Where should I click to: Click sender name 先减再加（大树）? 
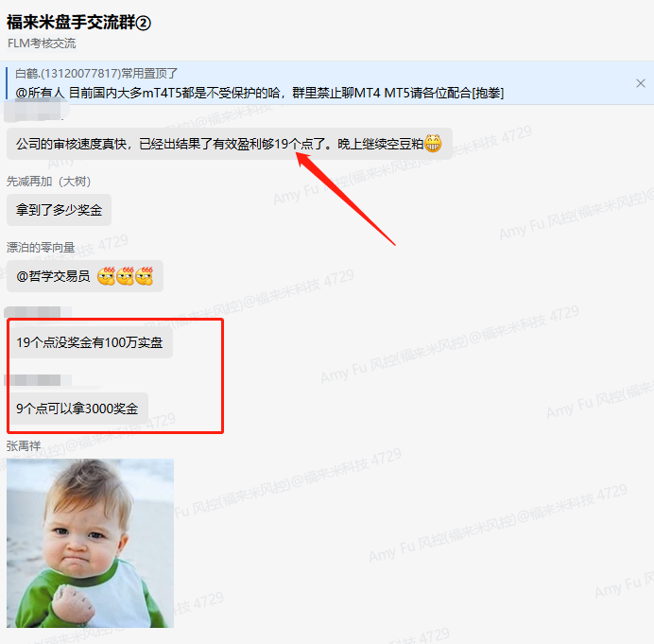click(x=48, y=182)
